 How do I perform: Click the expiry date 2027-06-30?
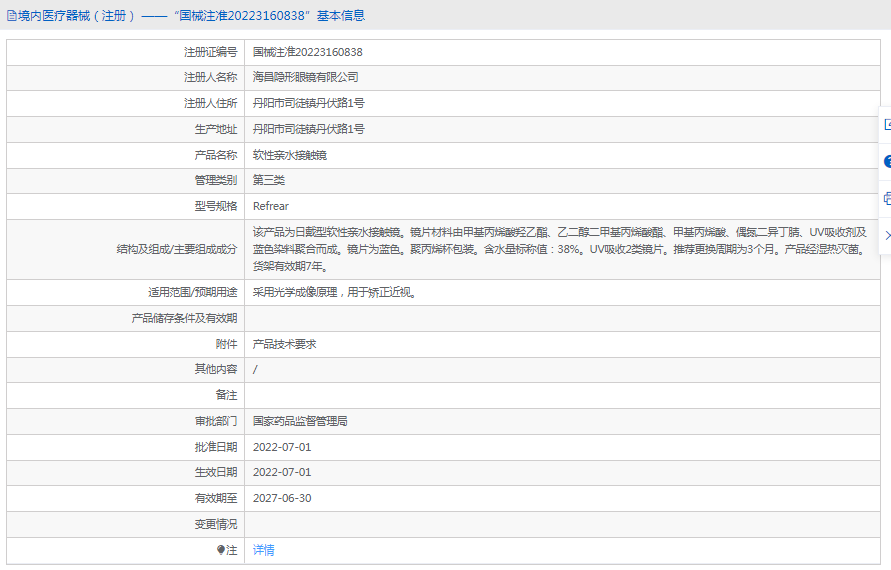pyautogui.click(x=282, y=498)
